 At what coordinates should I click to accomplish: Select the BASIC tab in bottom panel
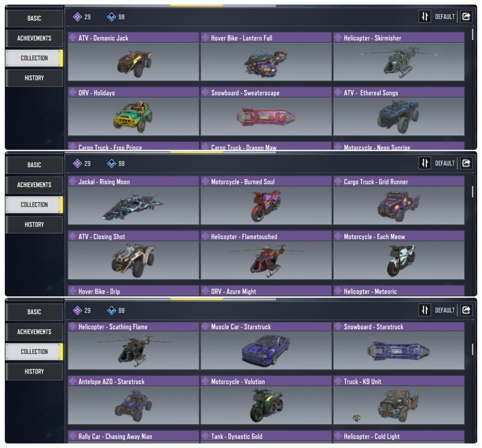(34, 312)
